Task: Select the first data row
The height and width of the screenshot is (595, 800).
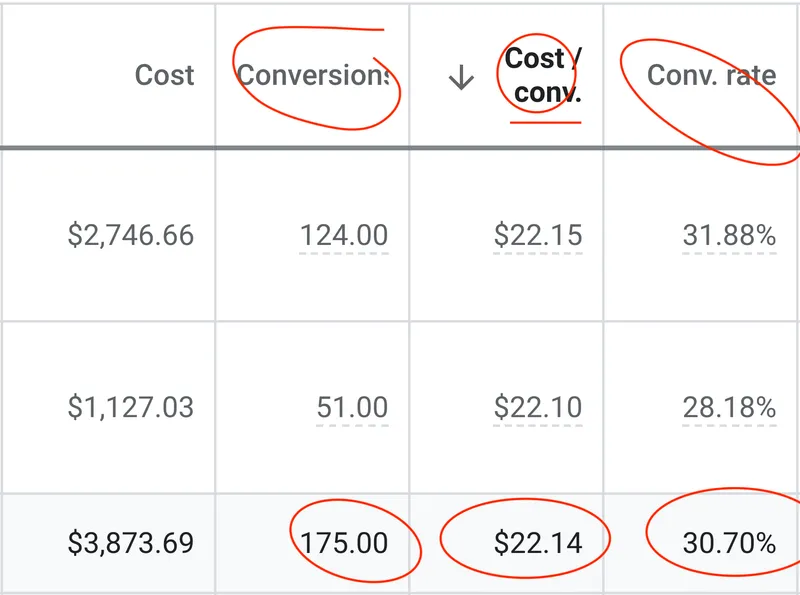Action: pos(400,237)
